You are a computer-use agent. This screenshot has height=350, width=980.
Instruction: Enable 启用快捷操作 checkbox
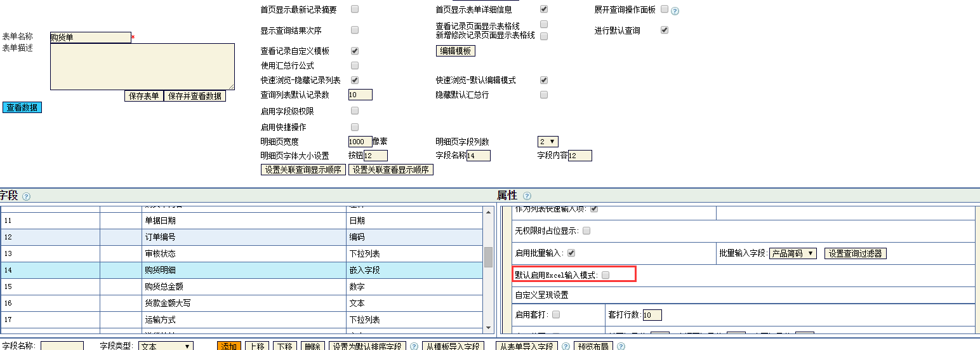click(355, 127)
